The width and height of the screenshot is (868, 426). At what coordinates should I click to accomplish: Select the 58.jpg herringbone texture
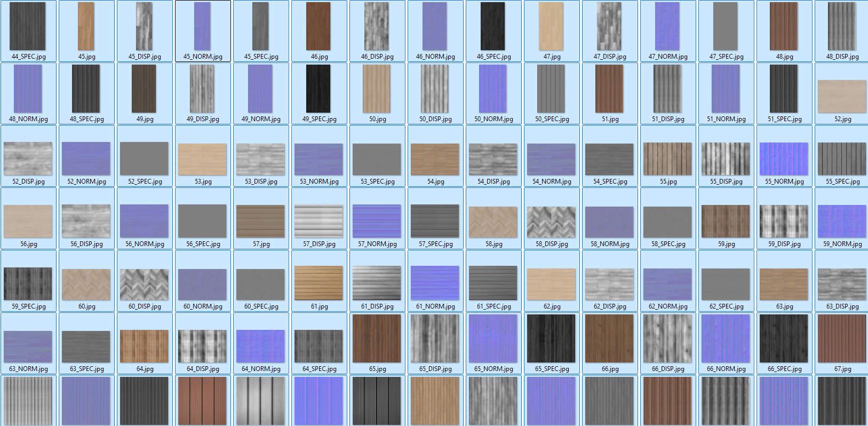click(x=493, y=222)
